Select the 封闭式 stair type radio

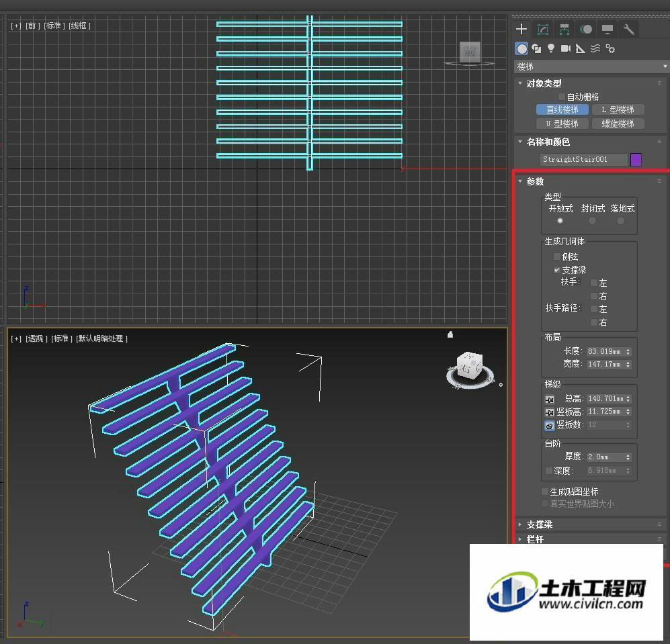click(592, 221)
